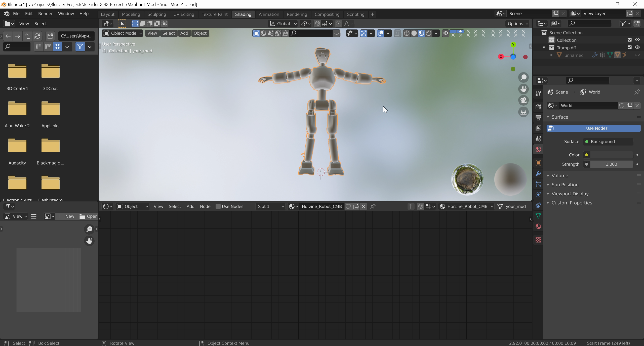
Task: Open the Object Mode dropdown
Action: (123, 33)
